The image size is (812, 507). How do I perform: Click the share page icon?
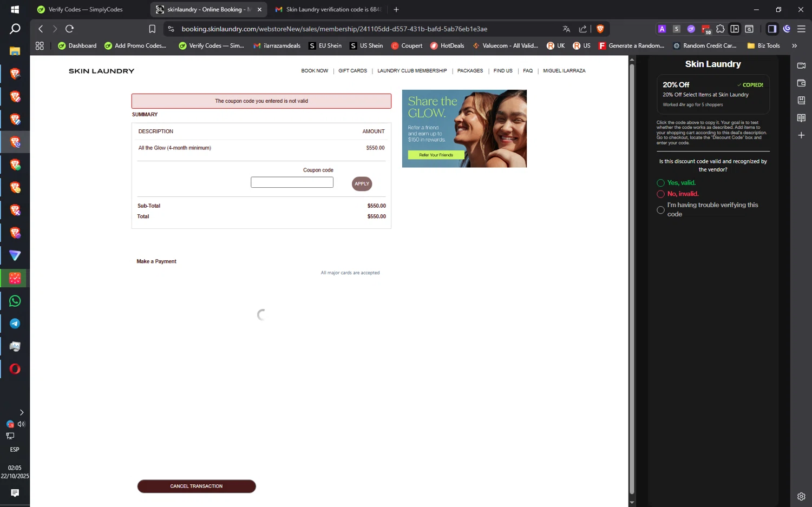coord(582,29)
